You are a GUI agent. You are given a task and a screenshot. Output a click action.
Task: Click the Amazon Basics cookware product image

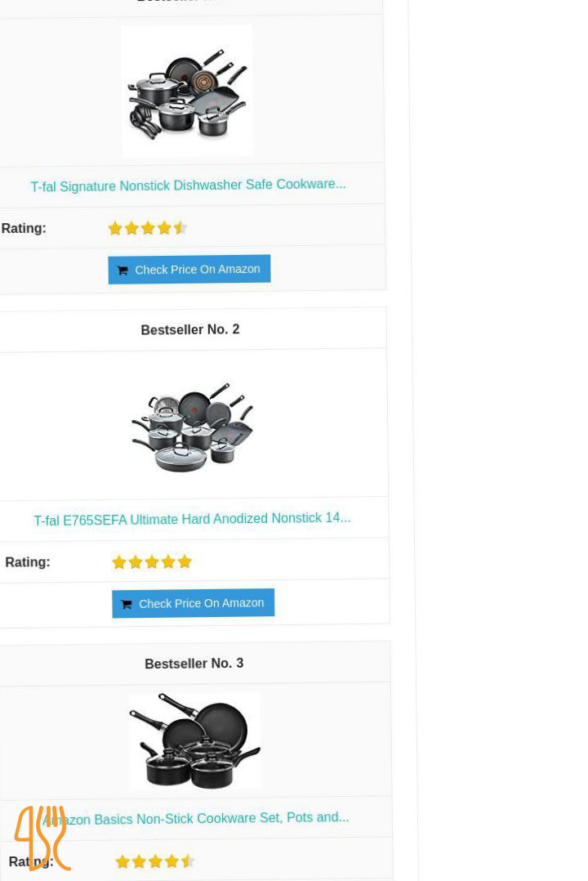[x=195, y=740]
